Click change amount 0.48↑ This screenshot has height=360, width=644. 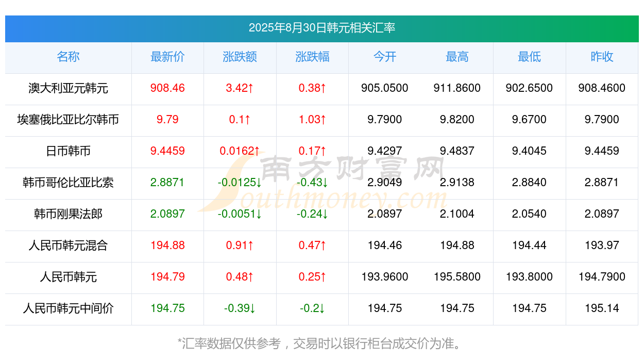240,277
